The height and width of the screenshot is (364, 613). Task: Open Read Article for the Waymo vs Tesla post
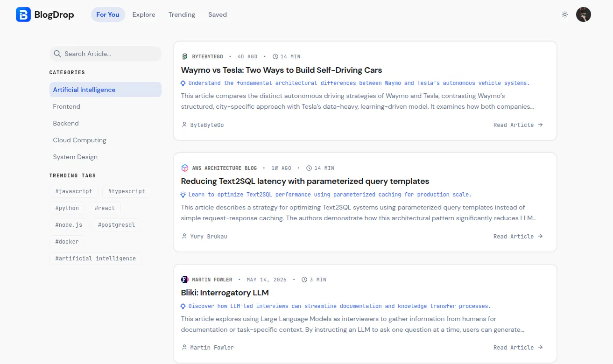pyautogui.click(x=518, y=125)
